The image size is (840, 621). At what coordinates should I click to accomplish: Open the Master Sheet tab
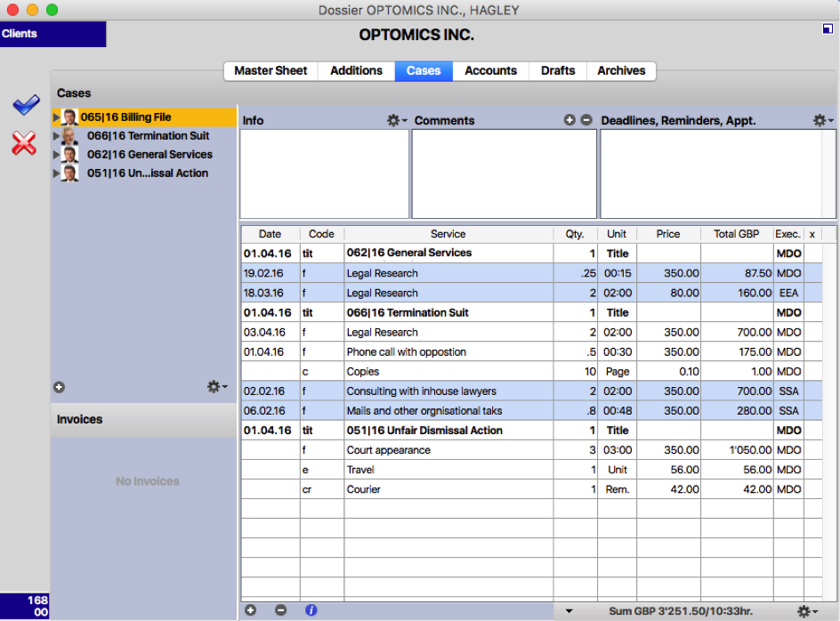click(271, 70)
